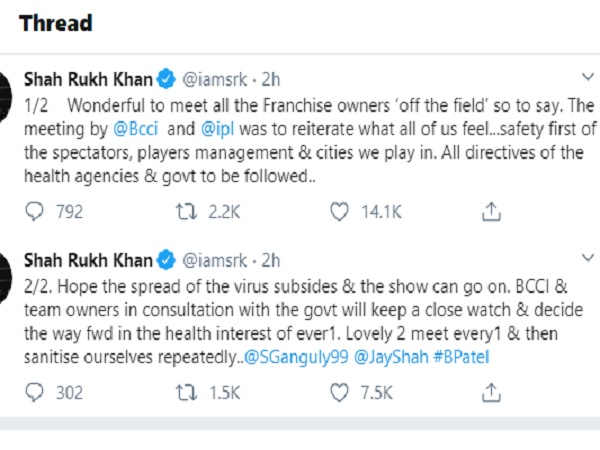The width and height of the screenshot is (600, 450).
Task: Click the @iamsrk handle on second tweet
Action: [216, 259]
